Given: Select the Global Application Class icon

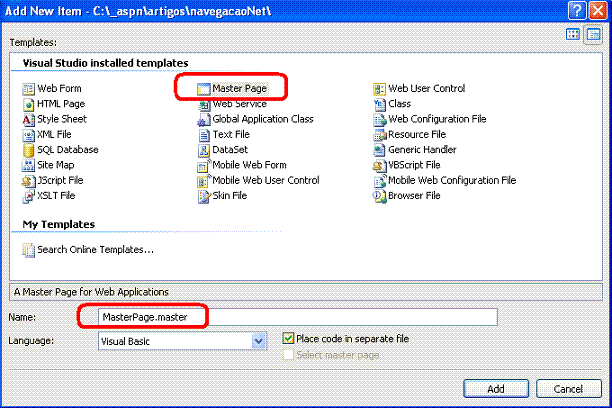Looking at the screenshot, I should click(204, 119).
